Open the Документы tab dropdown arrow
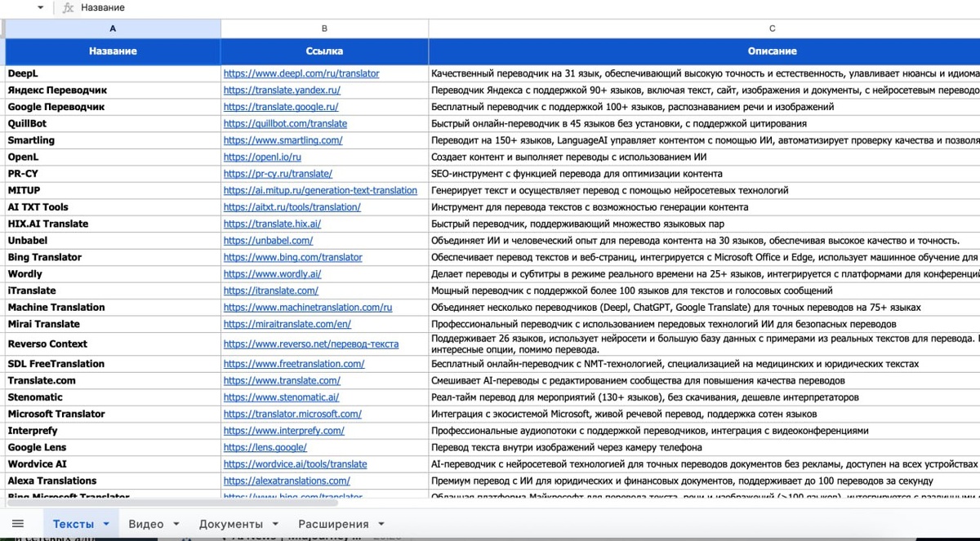This screenshot has width=980, height=541. [276, 525]
